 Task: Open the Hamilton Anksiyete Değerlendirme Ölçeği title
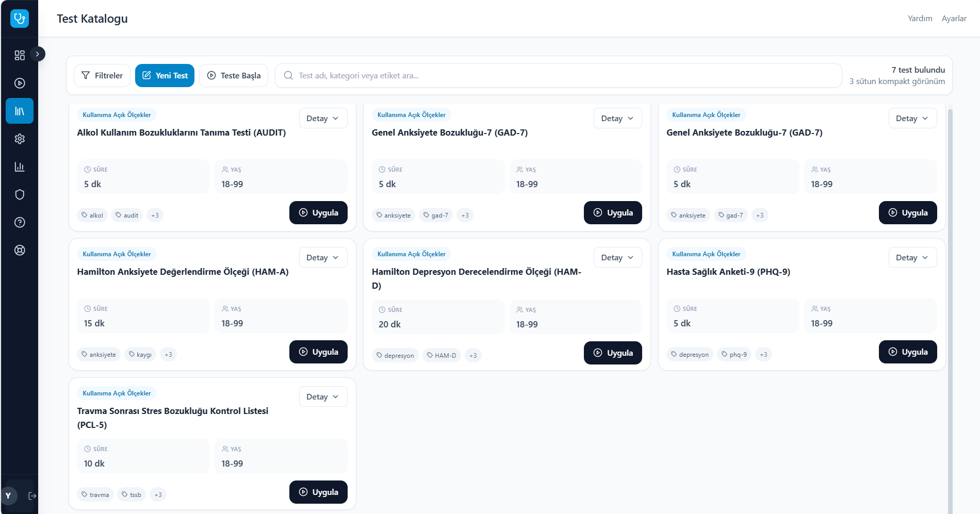click(x=183, y=272)
